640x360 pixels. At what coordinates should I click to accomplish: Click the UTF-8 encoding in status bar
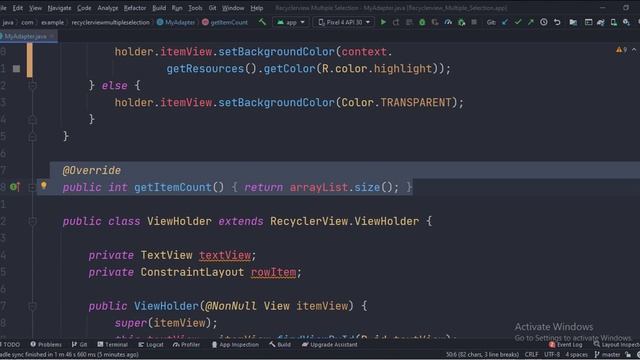point(552,354)
